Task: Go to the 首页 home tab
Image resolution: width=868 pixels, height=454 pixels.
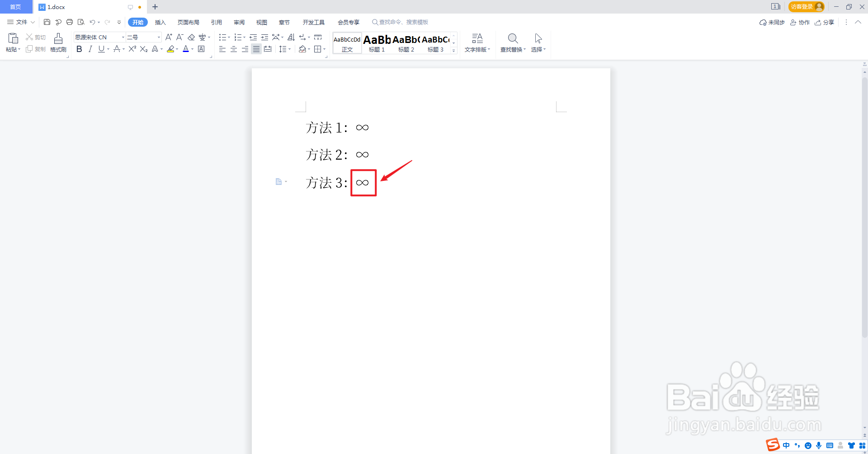Action: (16, 7)
